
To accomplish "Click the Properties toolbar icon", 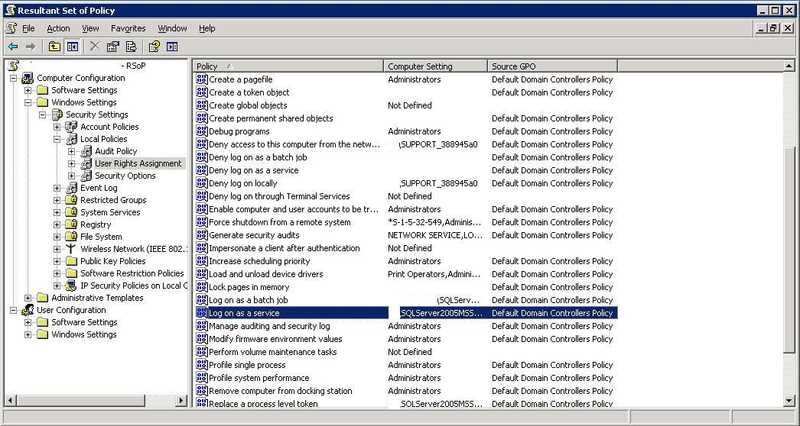I will (x=113, y=46).
